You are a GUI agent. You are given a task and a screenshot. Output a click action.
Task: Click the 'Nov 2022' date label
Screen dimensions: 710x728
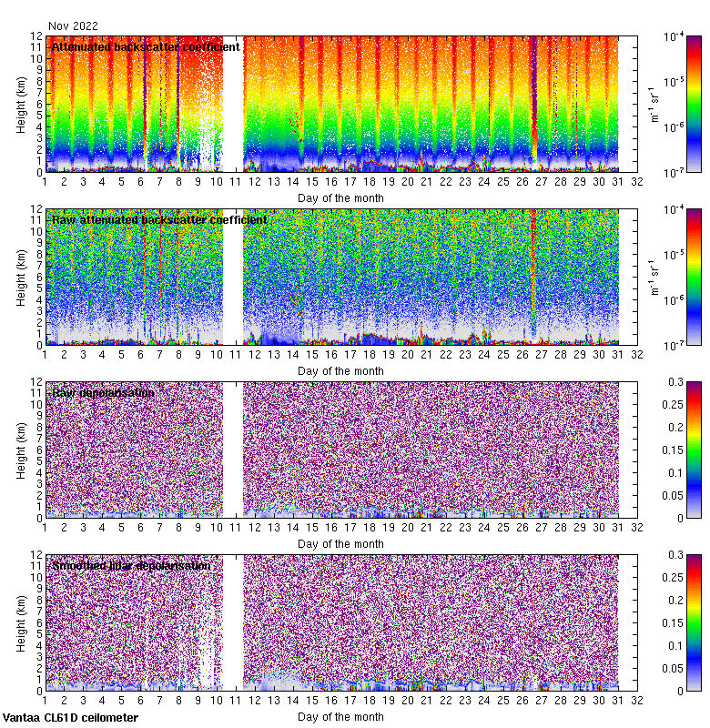(x=73, y=26)
